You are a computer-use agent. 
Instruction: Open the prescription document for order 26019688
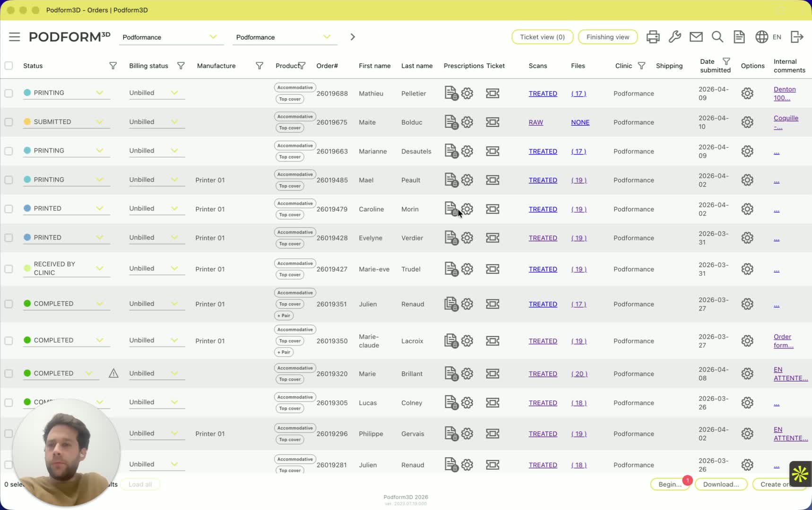pos(451,93)
